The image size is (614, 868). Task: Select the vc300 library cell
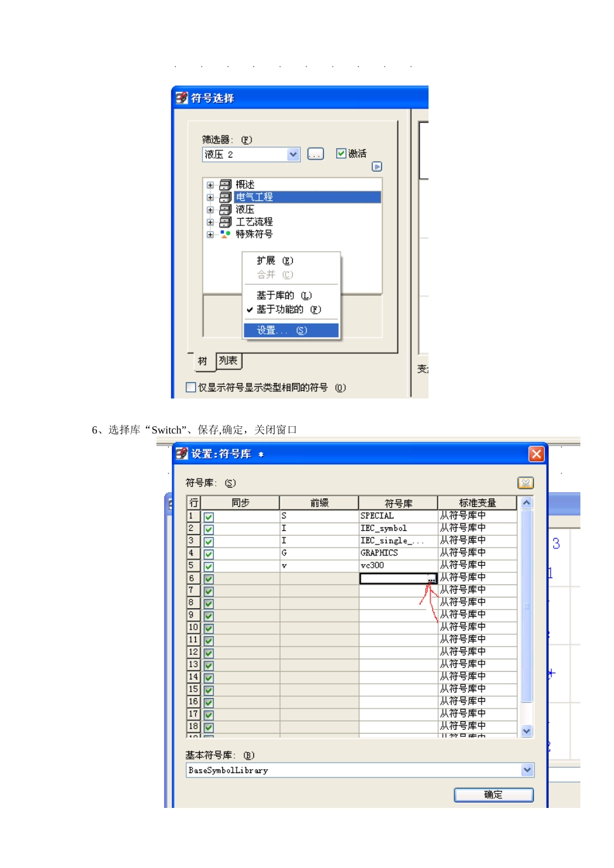[x=398, y=565]
